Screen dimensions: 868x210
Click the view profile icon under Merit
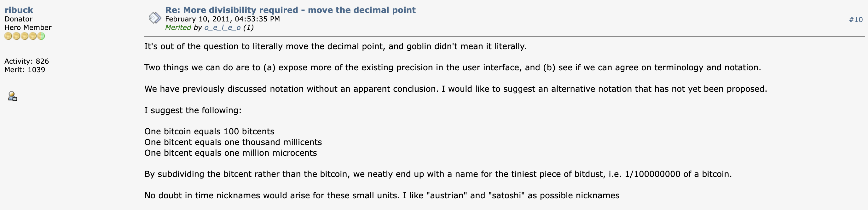point(13,96)
